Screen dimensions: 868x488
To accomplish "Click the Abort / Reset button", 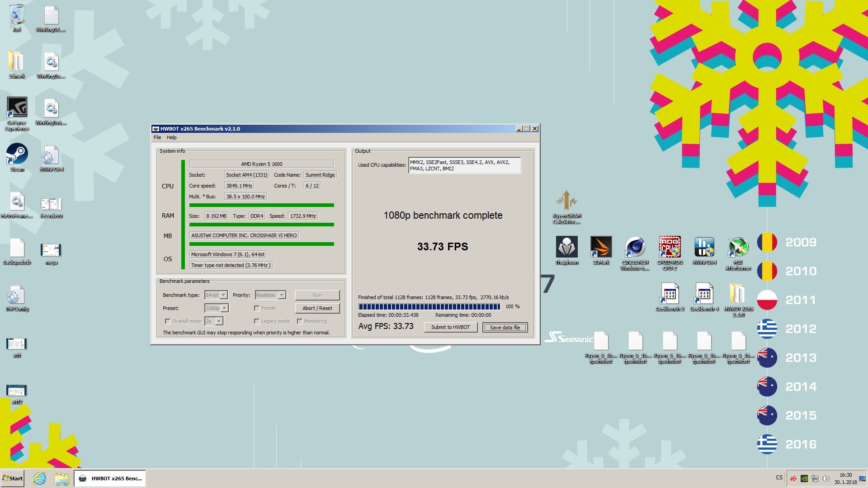I will tap(317, 308).
